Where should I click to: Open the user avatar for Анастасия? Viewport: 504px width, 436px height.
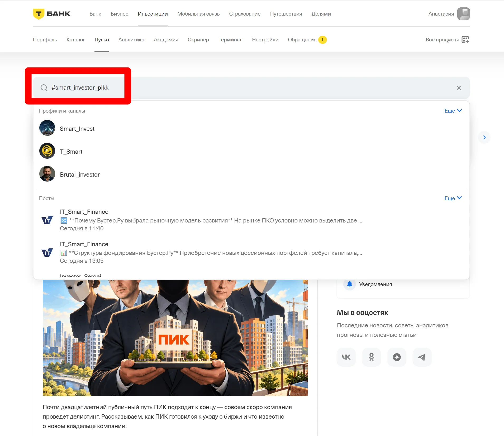[463, 14]
